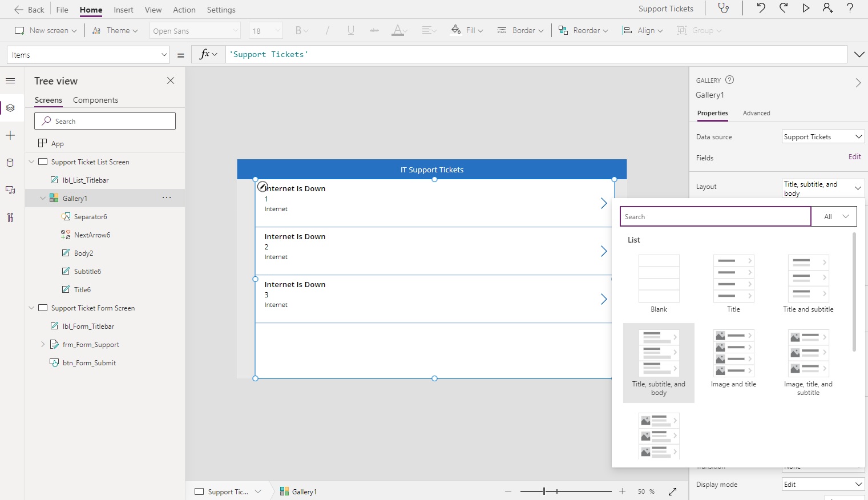This screenshot has height=500, width=868.
Task: Toggle strikethrough formatting
Action: (x=374, y=30)
